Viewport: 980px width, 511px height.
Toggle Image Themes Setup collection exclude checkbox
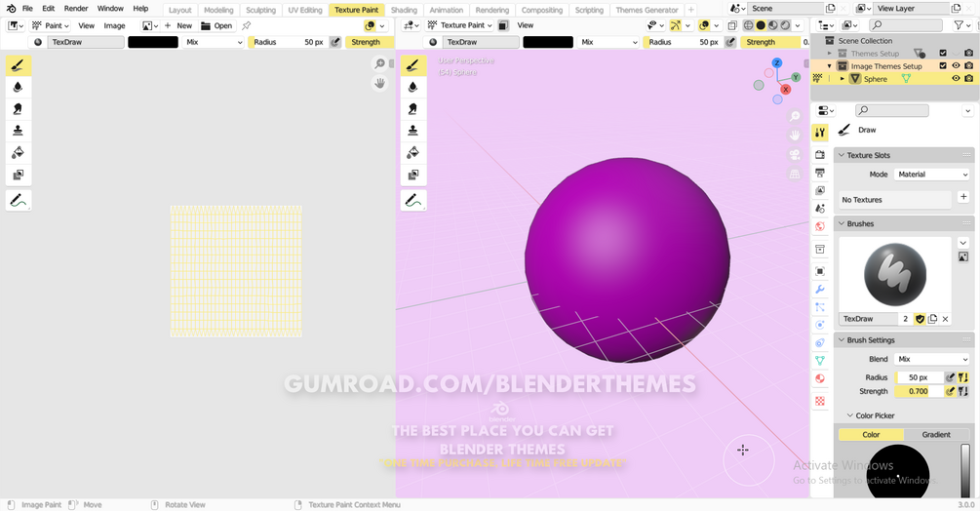click(943, 65)
